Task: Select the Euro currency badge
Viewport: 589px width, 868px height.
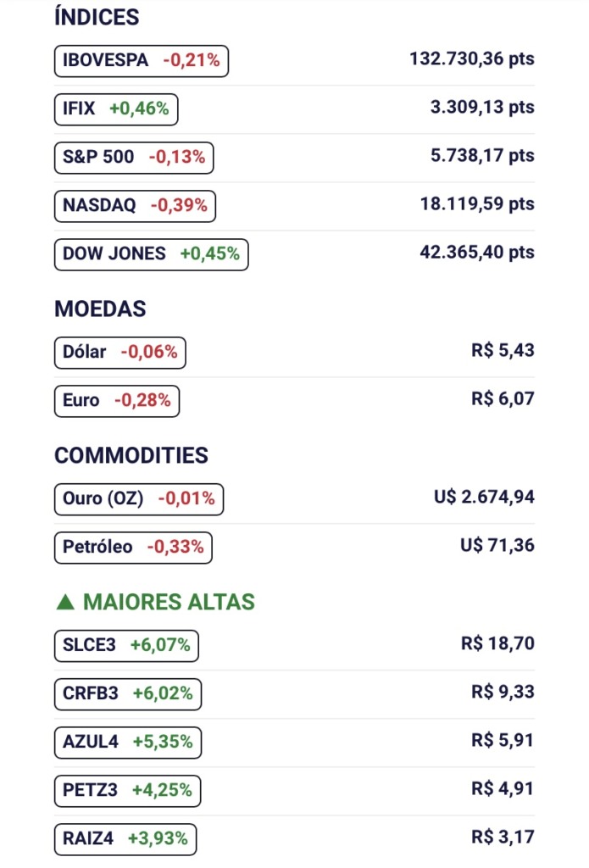Action: (x=117, y=400)
